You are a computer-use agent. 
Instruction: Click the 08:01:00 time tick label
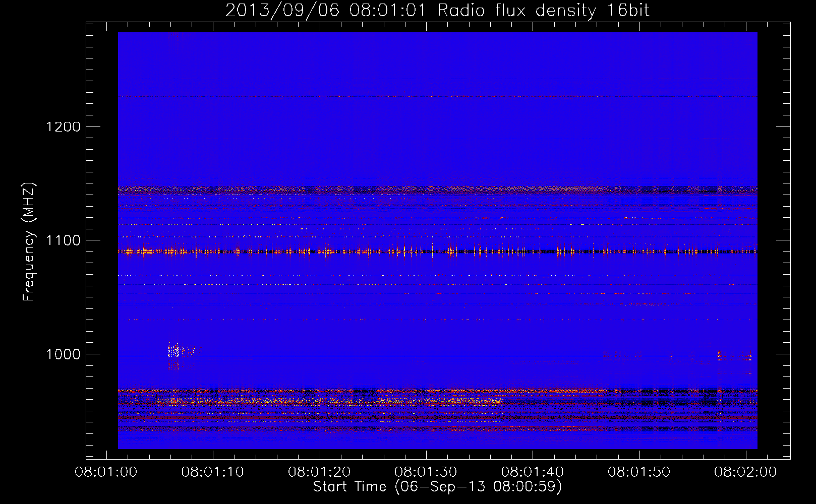pyautogui.click(x=106, y=472)
